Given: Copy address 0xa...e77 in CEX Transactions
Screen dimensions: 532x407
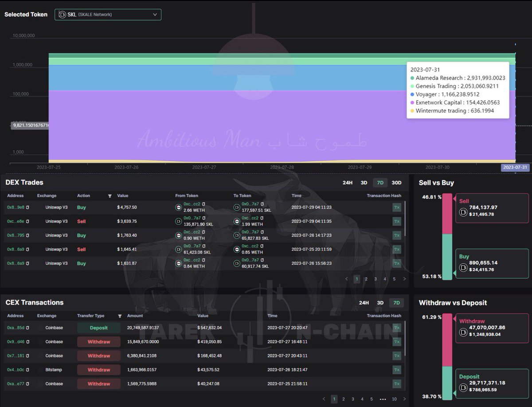Looking at the screenshot, I should coord(28,384).
